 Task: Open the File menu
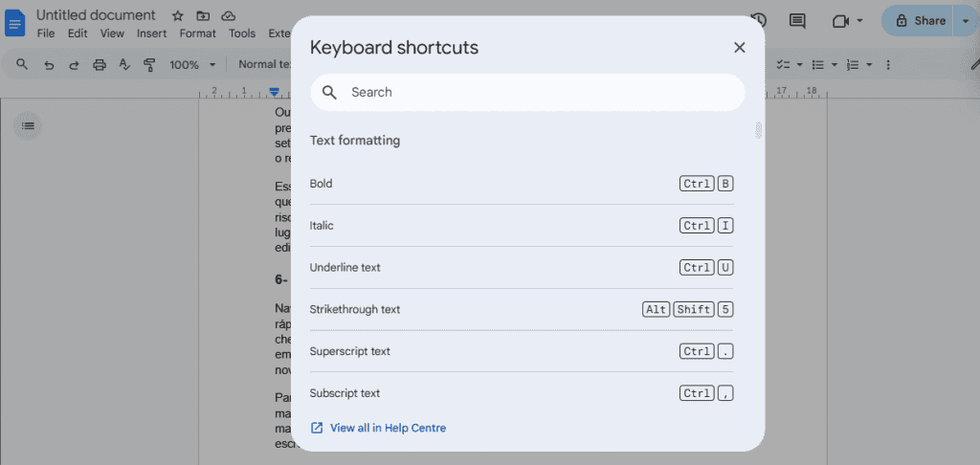click(x=46, y=33)
